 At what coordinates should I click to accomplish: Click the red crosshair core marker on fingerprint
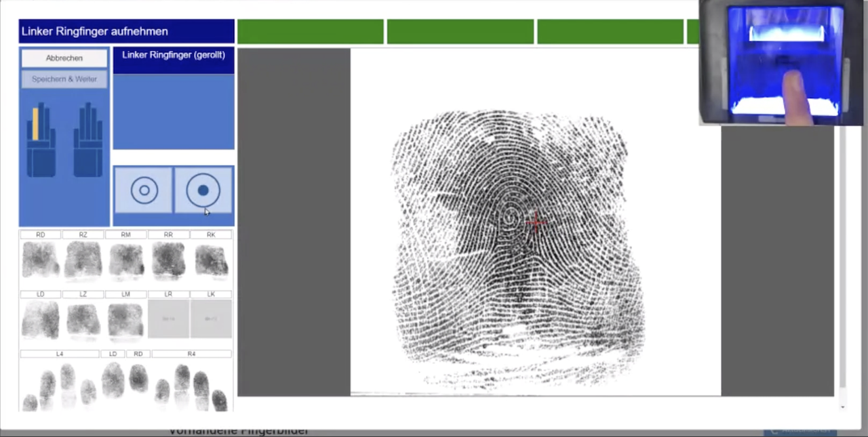[x=536, y=222]
